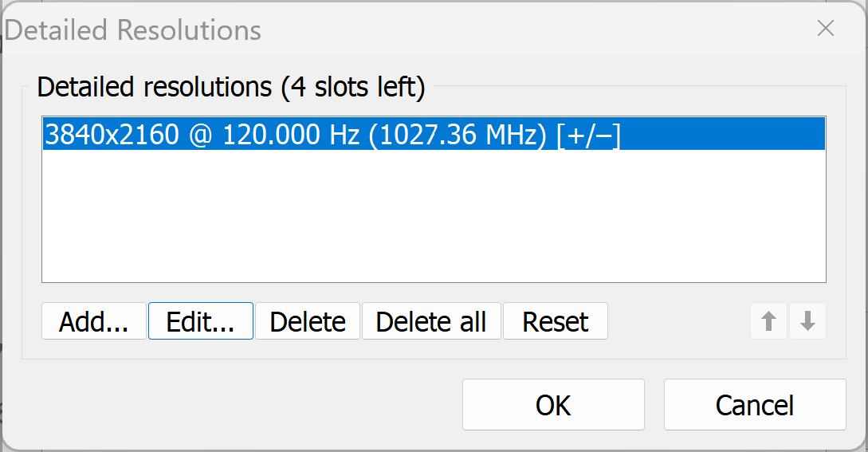Viewport: 868px width, 452px height.
Task: Reset the detailed resolutions list
Action: (x=556, y=320)
